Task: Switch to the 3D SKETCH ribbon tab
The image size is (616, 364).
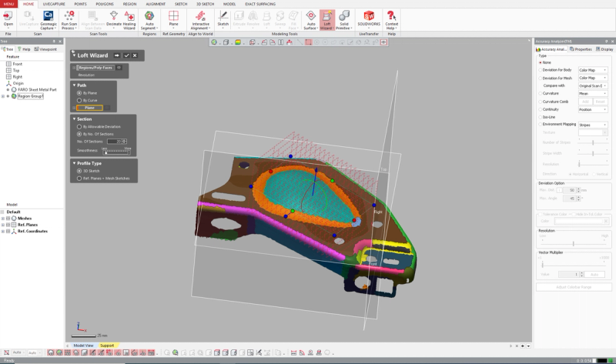Action: 205,4
